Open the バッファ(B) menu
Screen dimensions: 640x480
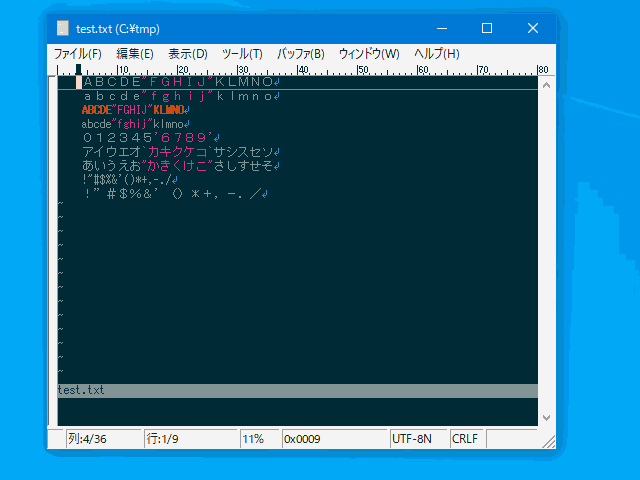pyautogui.click(x=301, y=54)
